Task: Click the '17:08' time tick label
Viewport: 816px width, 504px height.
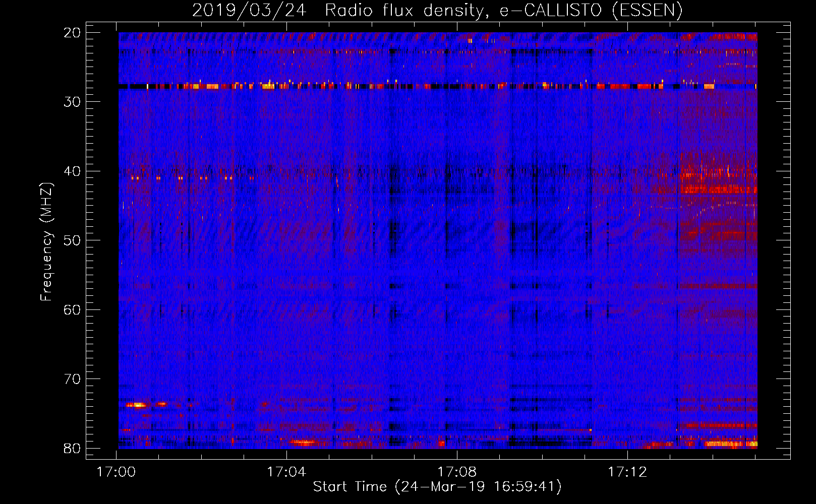Action: point(457,472)
